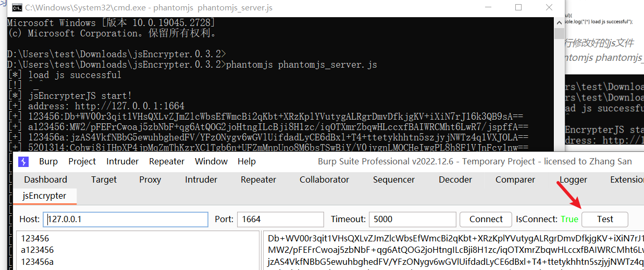Click the 5201314 output line in cmd
644x270 pixels.
click(268, 148)
